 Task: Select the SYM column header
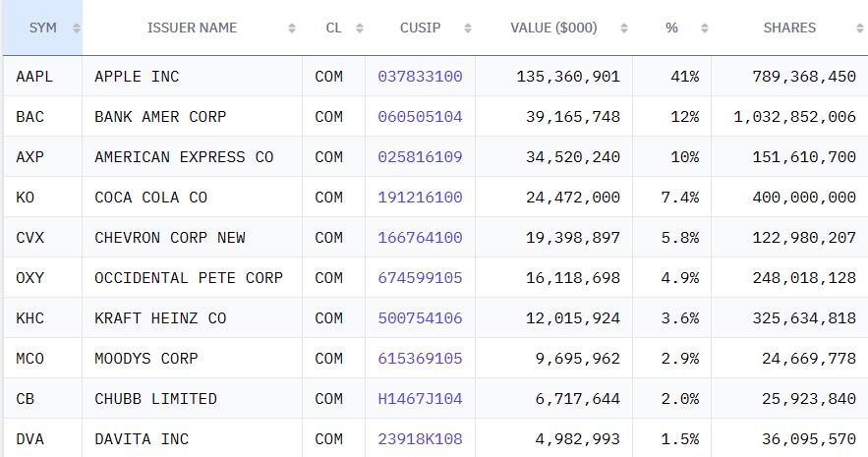point(43,28)
